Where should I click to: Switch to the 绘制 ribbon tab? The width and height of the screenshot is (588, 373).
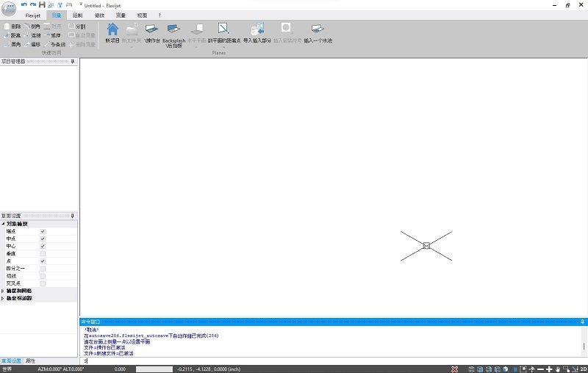point(78,15)
